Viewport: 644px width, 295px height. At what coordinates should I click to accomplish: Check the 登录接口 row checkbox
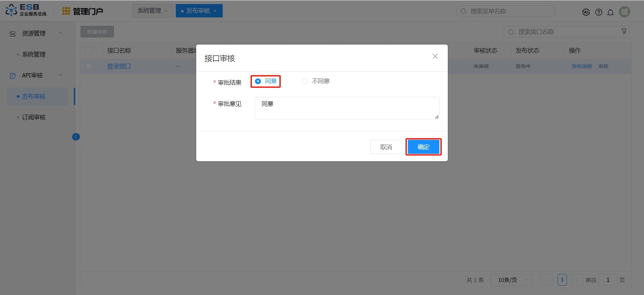coord(89,66)
